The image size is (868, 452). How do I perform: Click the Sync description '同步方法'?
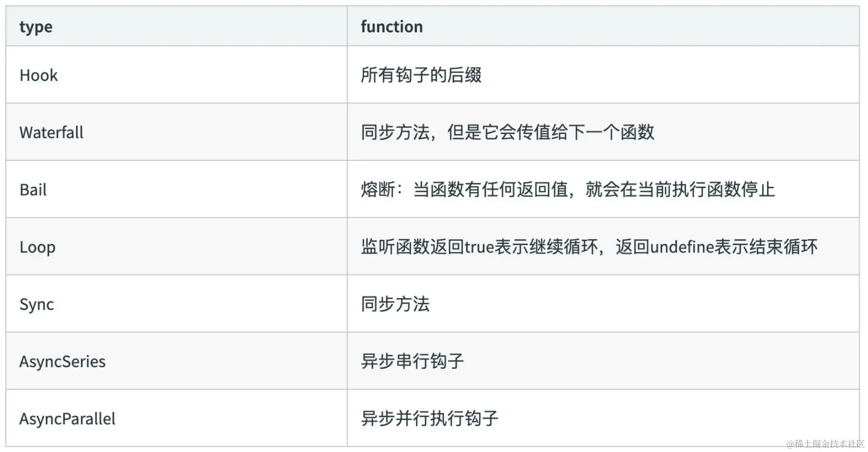[395, 304]
